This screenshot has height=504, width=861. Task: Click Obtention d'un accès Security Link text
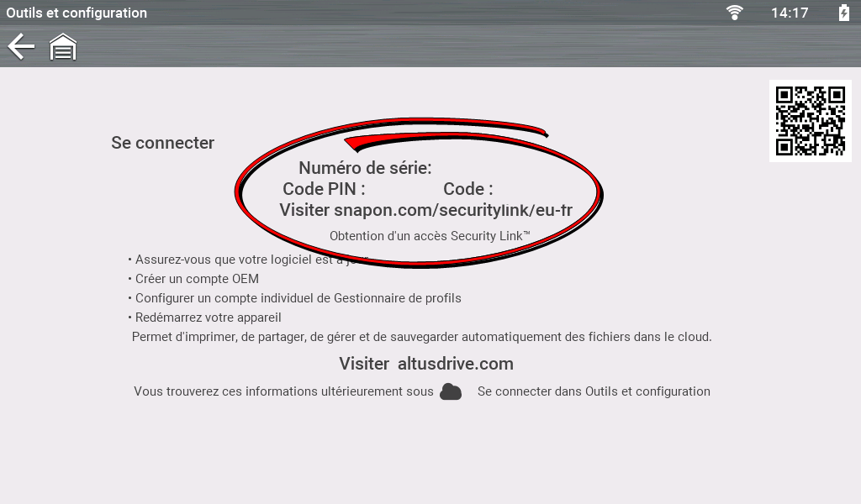[x=430, y=236]
